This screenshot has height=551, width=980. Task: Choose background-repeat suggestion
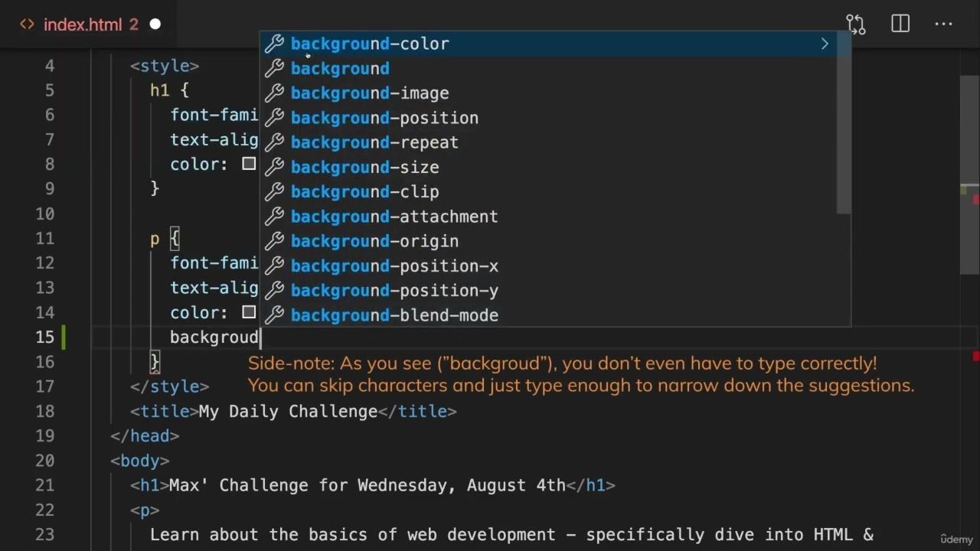[555, 142]
